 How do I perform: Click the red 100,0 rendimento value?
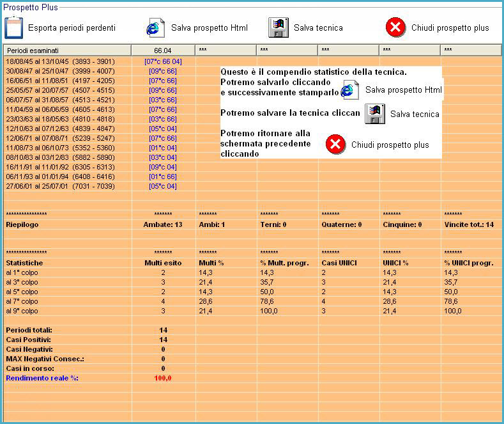[x=163, y=378]
